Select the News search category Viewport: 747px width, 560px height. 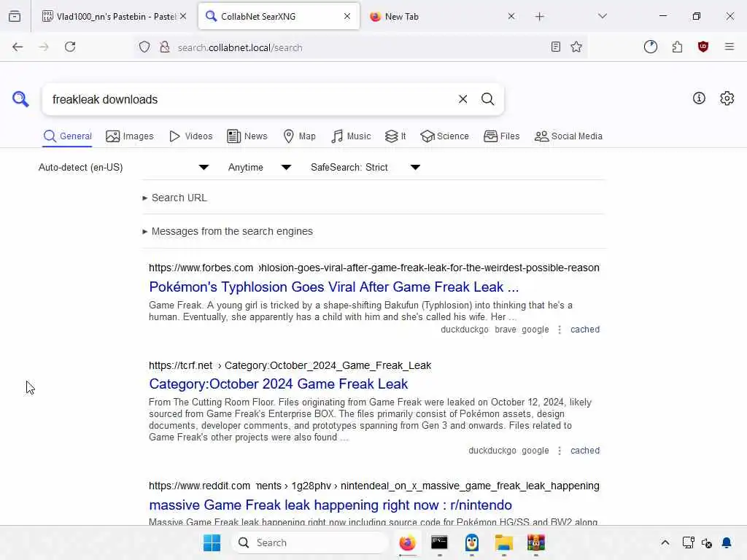247,136
